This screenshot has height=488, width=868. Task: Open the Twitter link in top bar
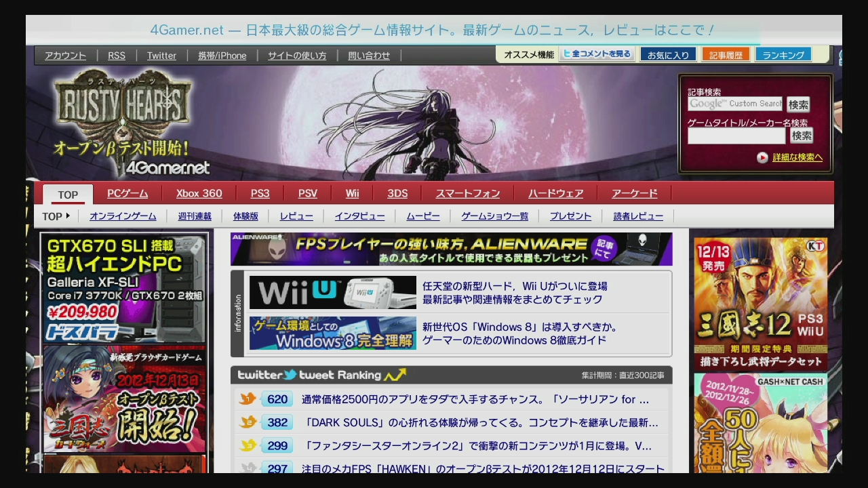[161, 56]
